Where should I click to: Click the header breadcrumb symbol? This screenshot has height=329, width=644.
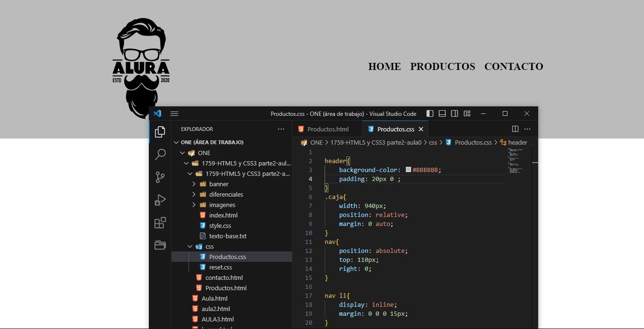click(514, 142)
